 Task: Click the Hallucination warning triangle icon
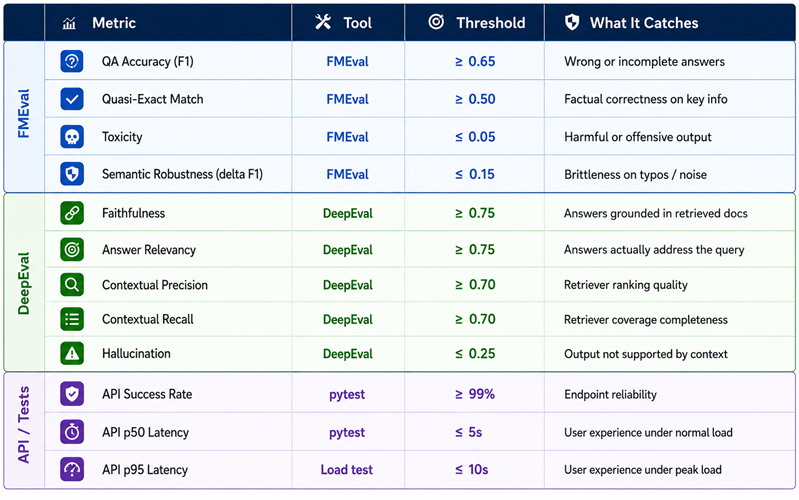point(72,353)
